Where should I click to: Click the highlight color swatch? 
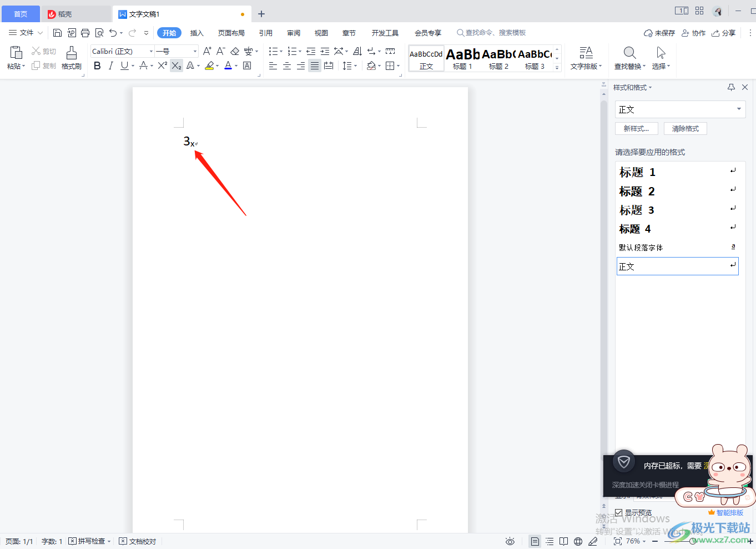click(209, 66)
